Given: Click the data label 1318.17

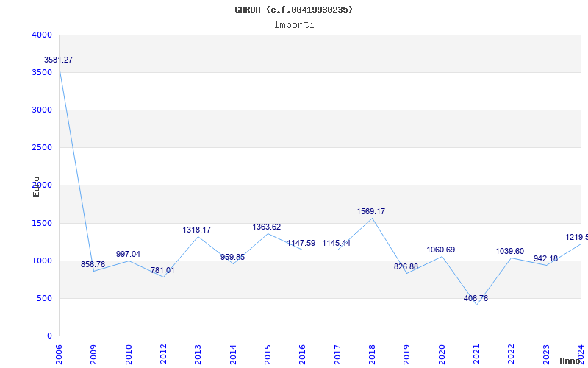Looking at the screenshot, I should 197,230.
